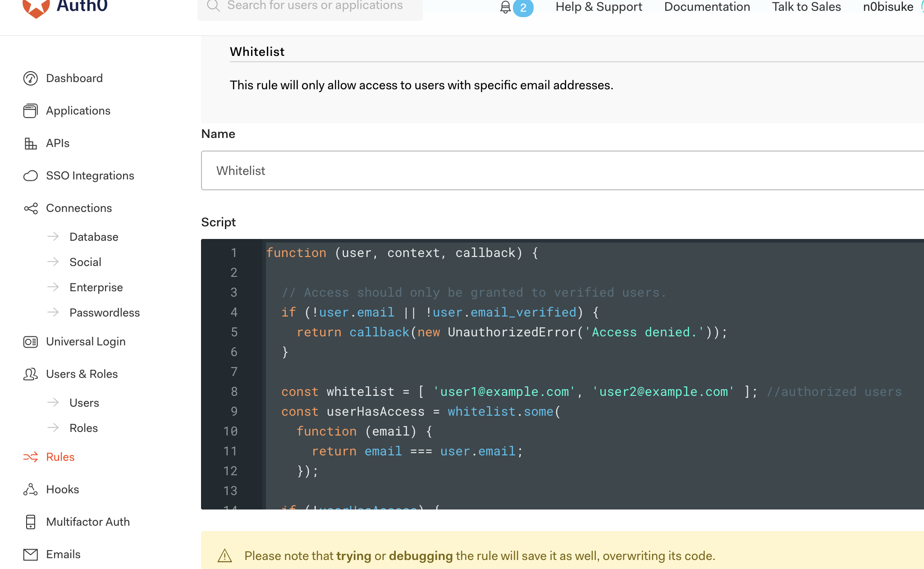
Task: Open the Documentation link
Action: tap(707, 7)
